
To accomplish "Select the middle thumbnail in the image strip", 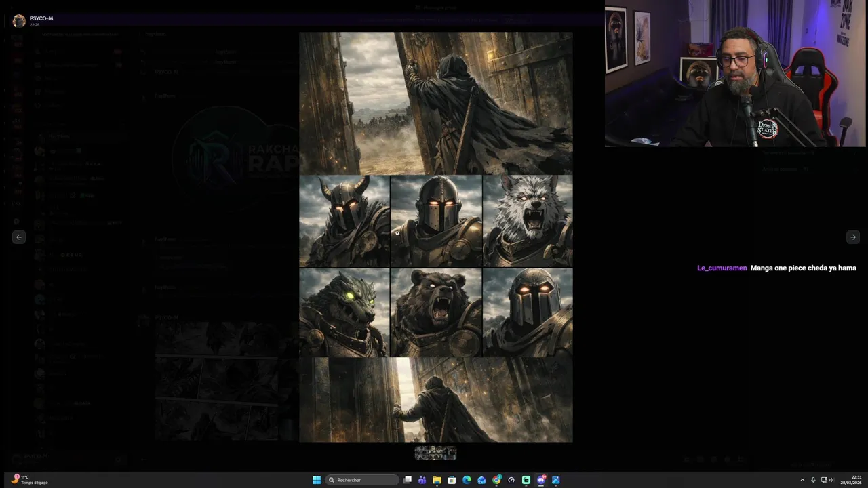I will (435, 453).
